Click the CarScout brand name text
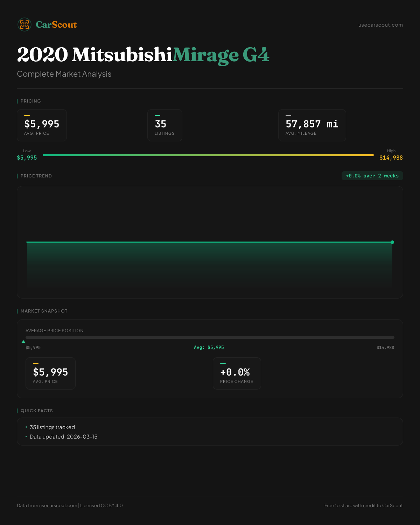This screenshot has width=420, height=525. coord(56,24)
